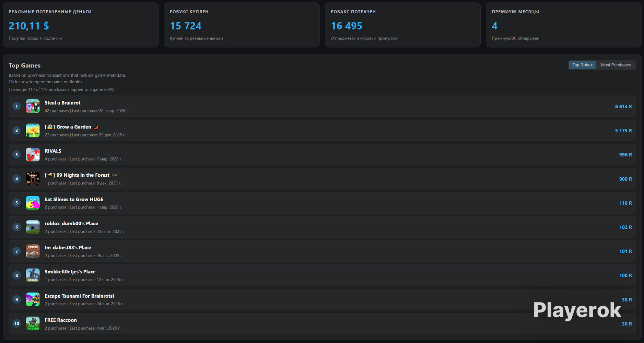Click the rank 3 badge
Image resolution: width=644 pixels, height=343 pixels.
click(x=16, y=155)
